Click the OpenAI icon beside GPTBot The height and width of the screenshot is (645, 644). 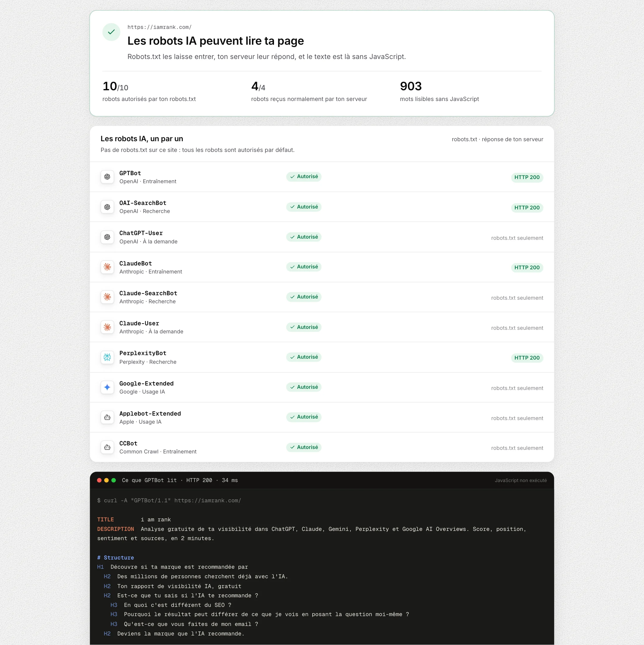point(107,177)
